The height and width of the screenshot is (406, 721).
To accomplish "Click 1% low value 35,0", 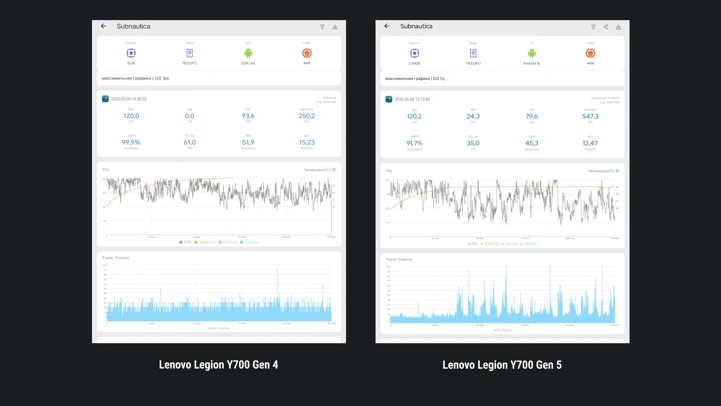I will [x=473, y=143].
